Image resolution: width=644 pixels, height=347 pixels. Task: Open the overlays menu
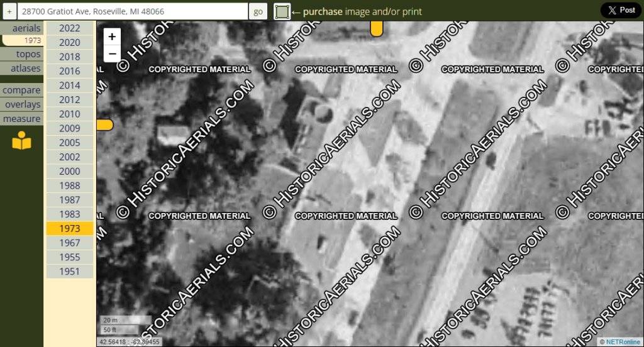[x=23, y=104]
